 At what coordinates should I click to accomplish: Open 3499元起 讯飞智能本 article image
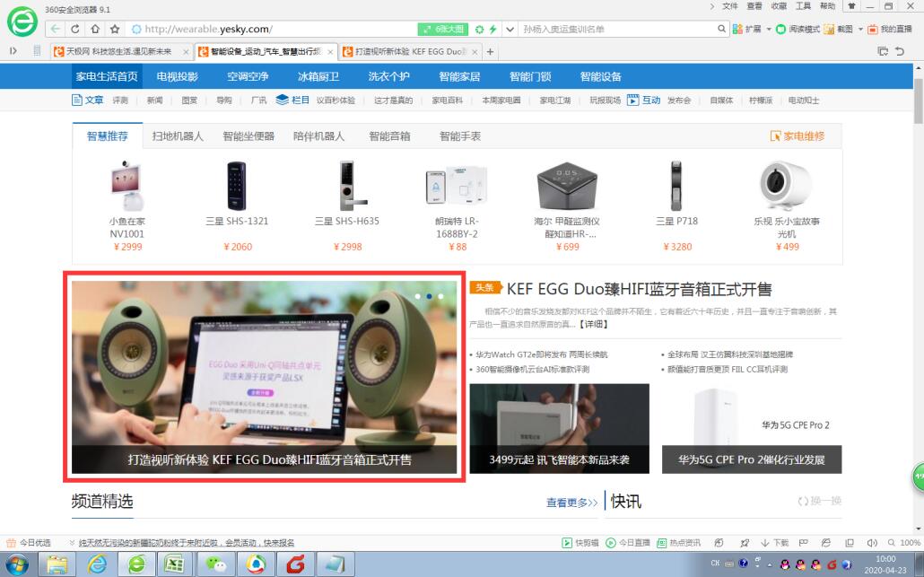point(559,428)
